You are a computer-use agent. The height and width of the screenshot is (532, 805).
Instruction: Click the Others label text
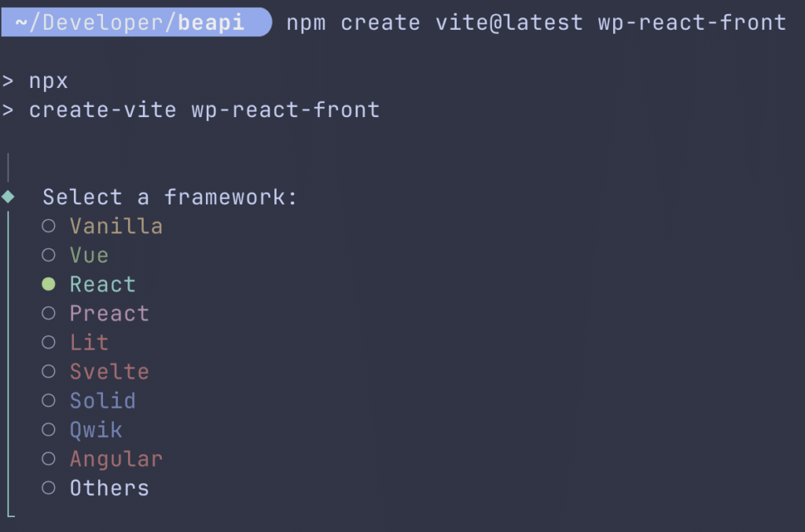pyautogui.click(x=109, y=488)
